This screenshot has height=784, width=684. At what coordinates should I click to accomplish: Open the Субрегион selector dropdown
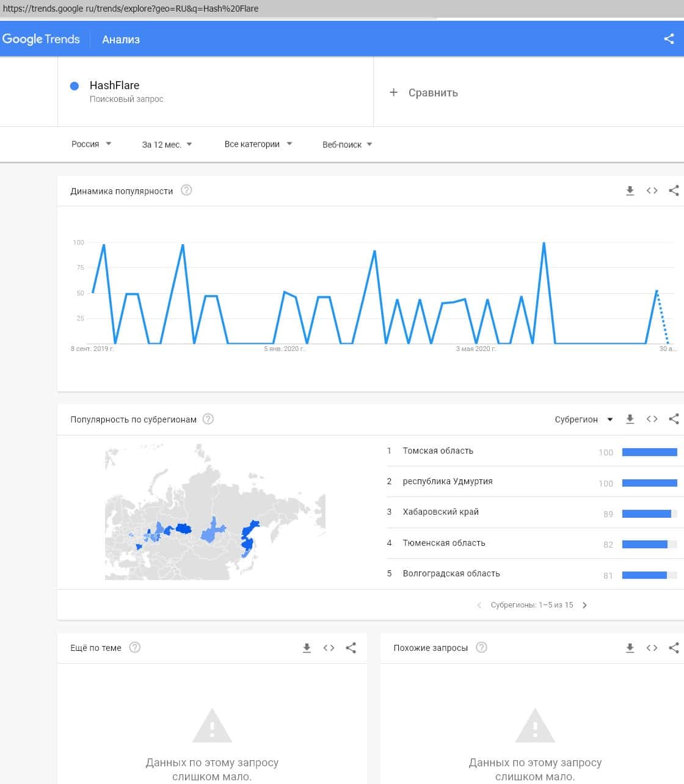coord(583,419)
